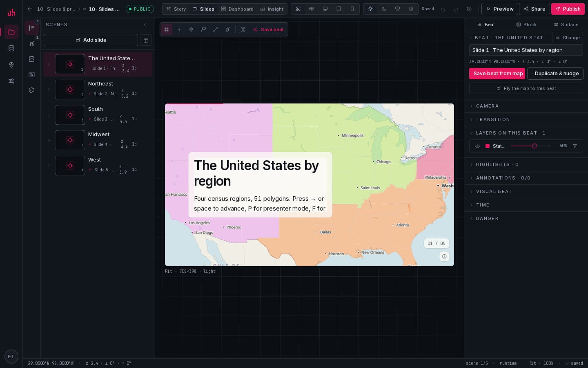588x368 pixels.
Task: Select the line draw tool in canvas toolbar
Action: [216, 29]
